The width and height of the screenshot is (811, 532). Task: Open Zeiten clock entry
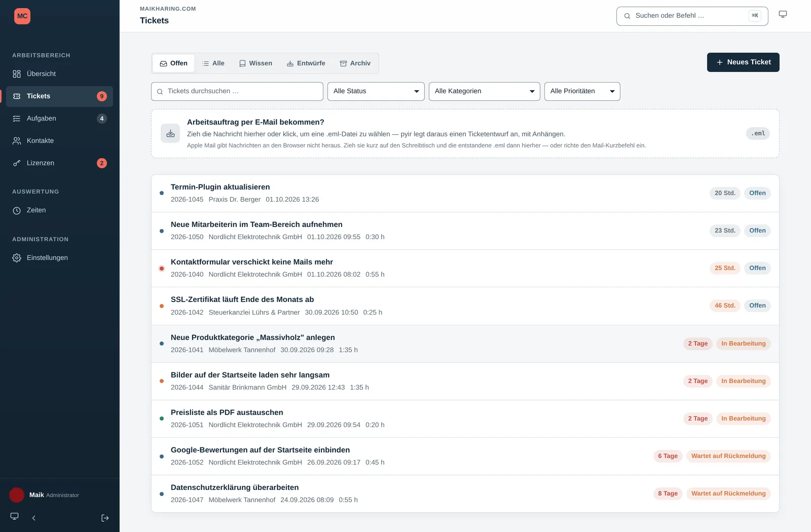59,210
